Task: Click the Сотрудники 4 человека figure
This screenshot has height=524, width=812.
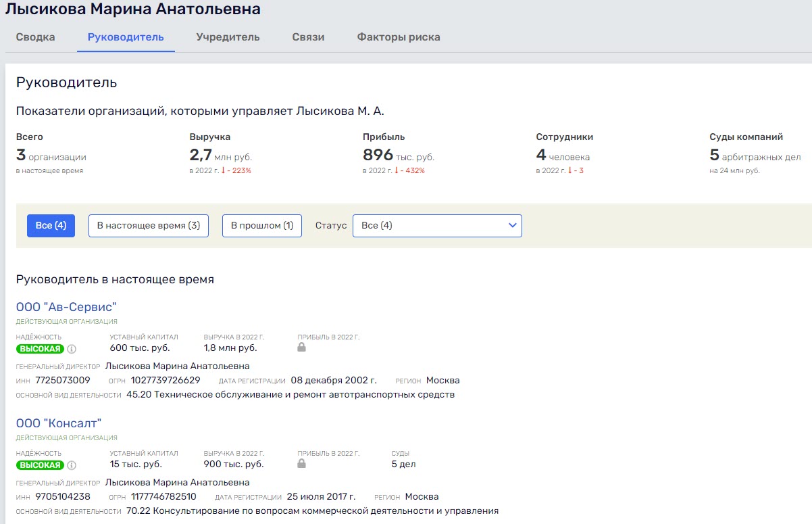Action: pyautogui.click(x=563, y=156)
